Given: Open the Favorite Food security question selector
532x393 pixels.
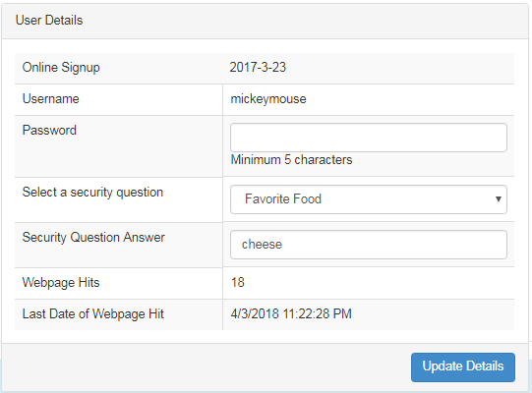Looking at the screenshot, I should (x=369, y=199).
